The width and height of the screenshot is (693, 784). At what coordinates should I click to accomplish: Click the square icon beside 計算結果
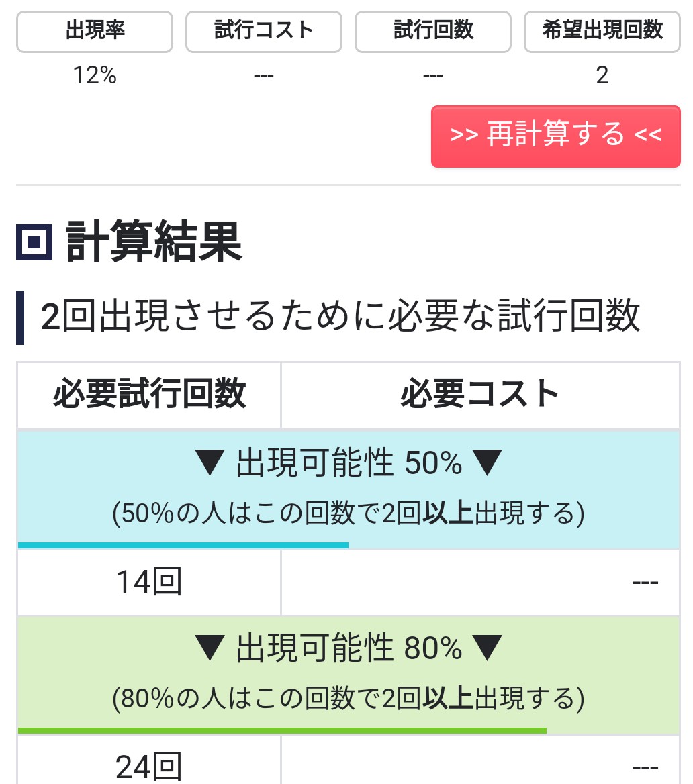pyautogui.click(x=34, y=242)
